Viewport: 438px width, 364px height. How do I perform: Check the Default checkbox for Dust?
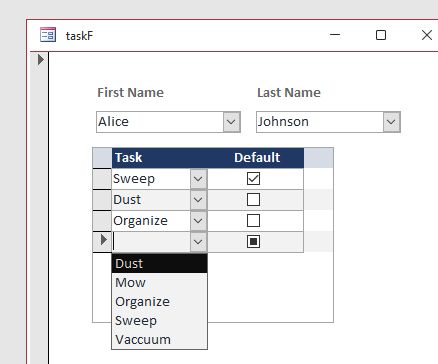(x=253, y=200)
